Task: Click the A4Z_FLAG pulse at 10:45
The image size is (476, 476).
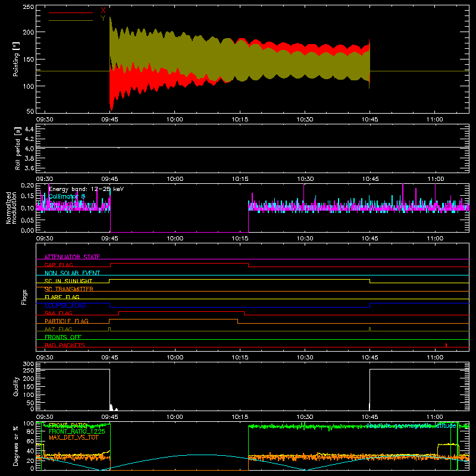Action: (369, 329)
